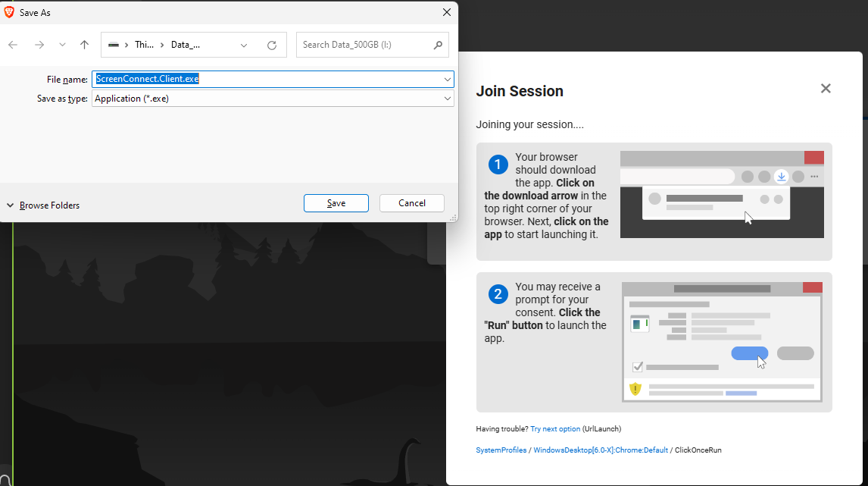Image resolution: width=868 pixels, height=486 pixels.
Task: Go up one folder level
Action: point(84,45)
